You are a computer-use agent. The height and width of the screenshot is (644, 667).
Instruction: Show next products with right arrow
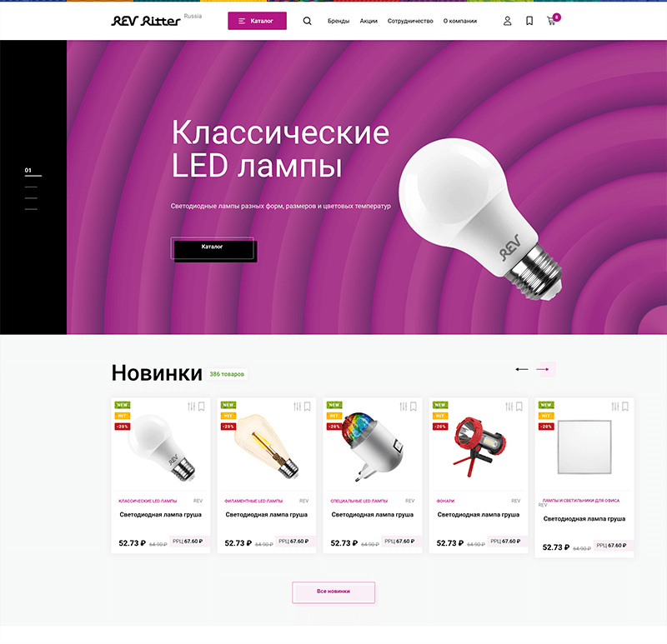tap(544, 369)
